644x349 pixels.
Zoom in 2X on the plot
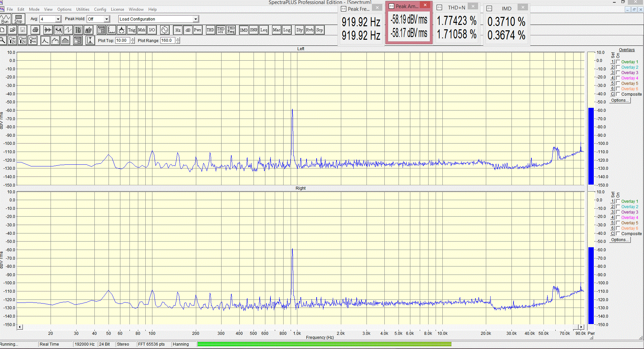[12, 40]
